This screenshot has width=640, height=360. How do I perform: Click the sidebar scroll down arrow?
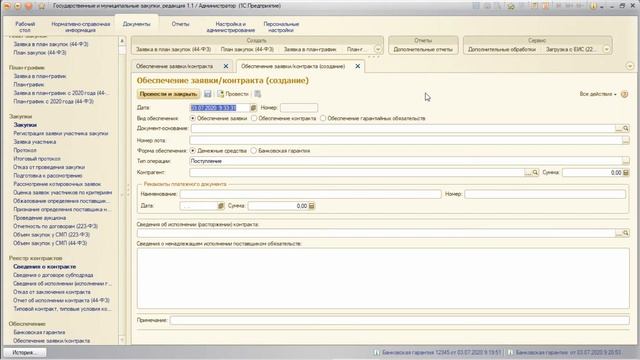point(122,340)
